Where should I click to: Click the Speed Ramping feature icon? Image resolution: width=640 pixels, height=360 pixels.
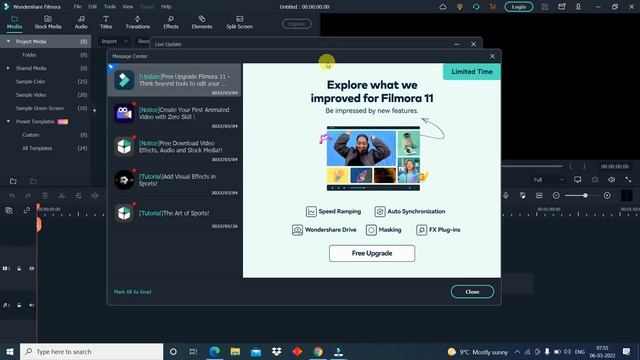[x=311, y=211]
